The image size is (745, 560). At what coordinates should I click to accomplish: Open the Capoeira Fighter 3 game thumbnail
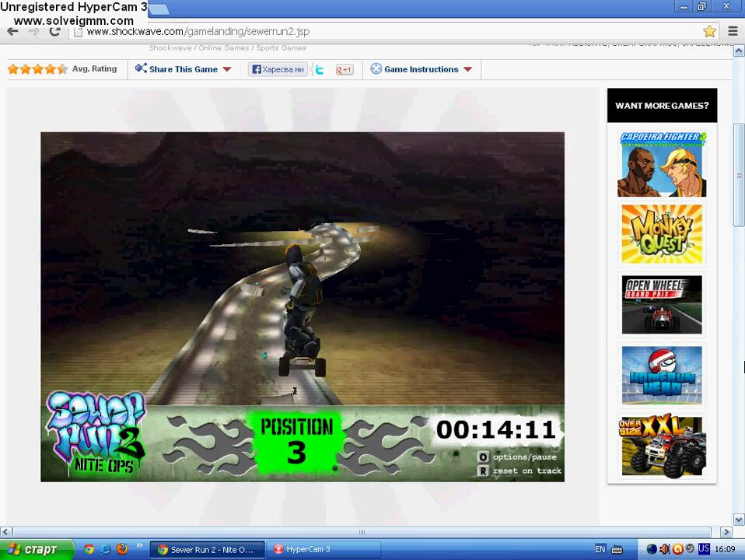662,164
